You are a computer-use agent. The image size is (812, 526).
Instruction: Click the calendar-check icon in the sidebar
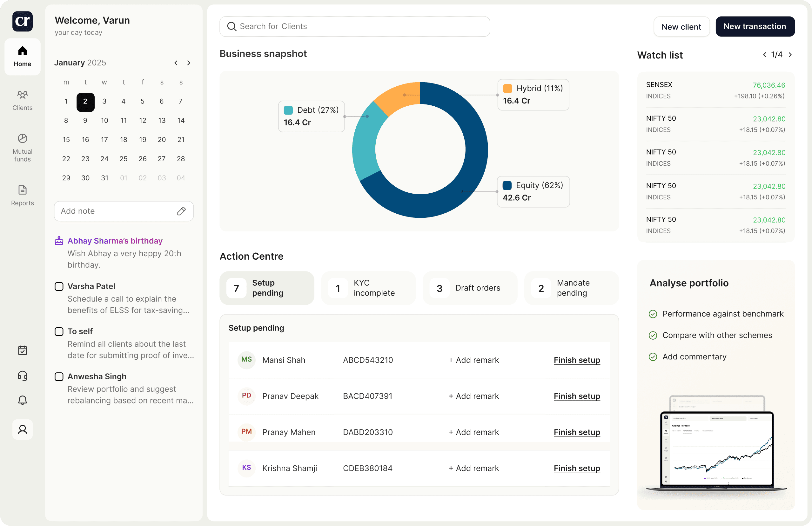pos(23,350)
